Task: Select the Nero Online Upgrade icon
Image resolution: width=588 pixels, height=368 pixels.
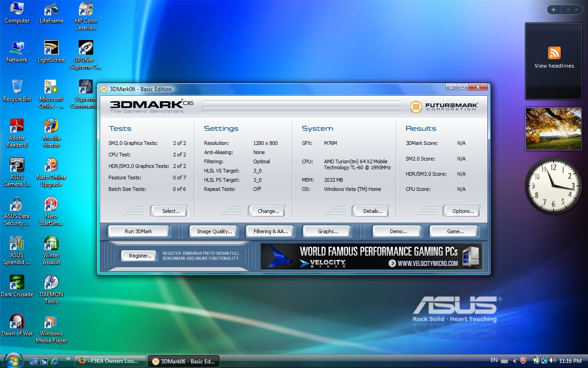Action: pos(51,172)
